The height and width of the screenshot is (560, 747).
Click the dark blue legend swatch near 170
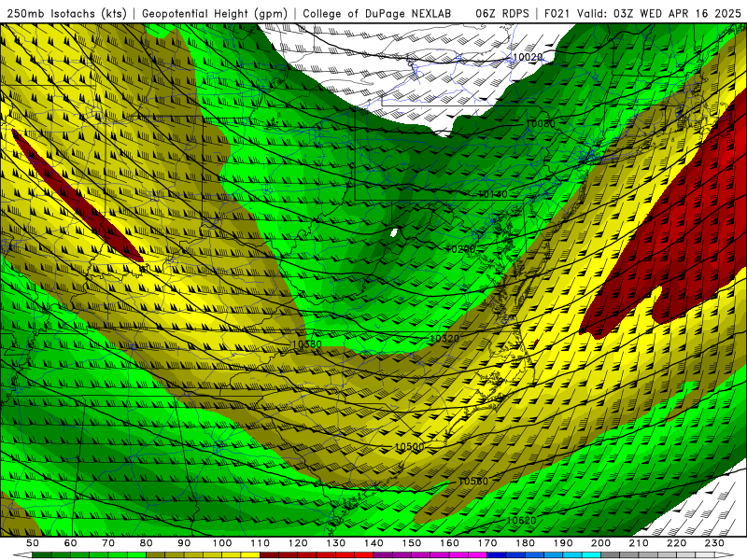(x=497, y=555)
